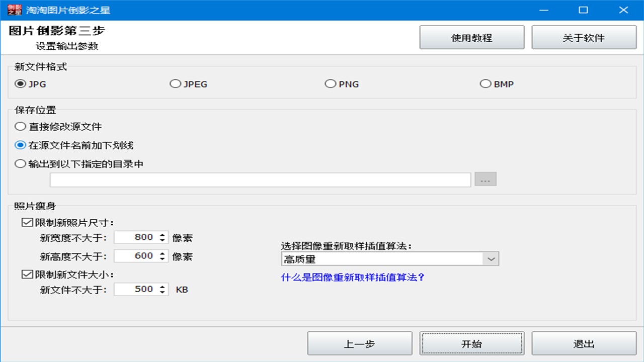Click the output directory path field
The width and height of the screenshot is (644, 362).
pos(260,179)
